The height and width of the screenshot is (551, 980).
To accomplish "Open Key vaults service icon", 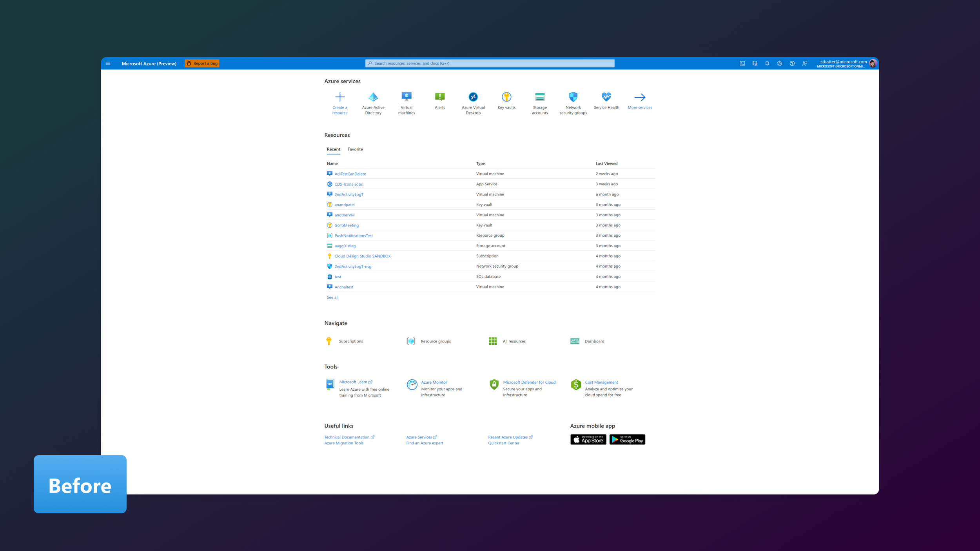I will pos(506,97).
